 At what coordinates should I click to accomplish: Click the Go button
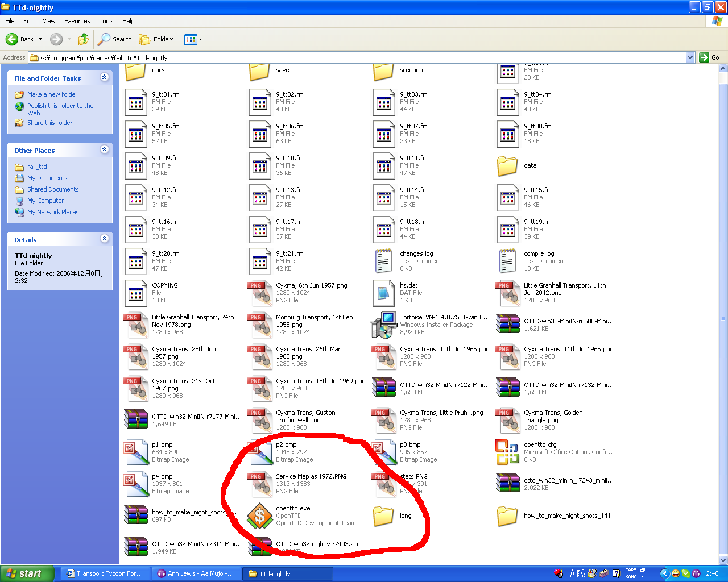click(x=710, y=57)
